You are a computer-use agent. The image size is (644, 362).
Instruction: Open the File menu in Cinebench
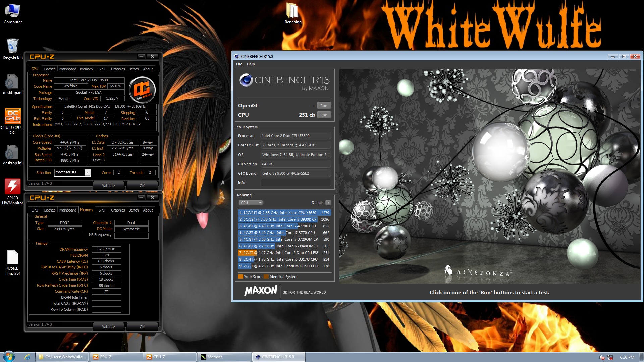click(239, 64)
